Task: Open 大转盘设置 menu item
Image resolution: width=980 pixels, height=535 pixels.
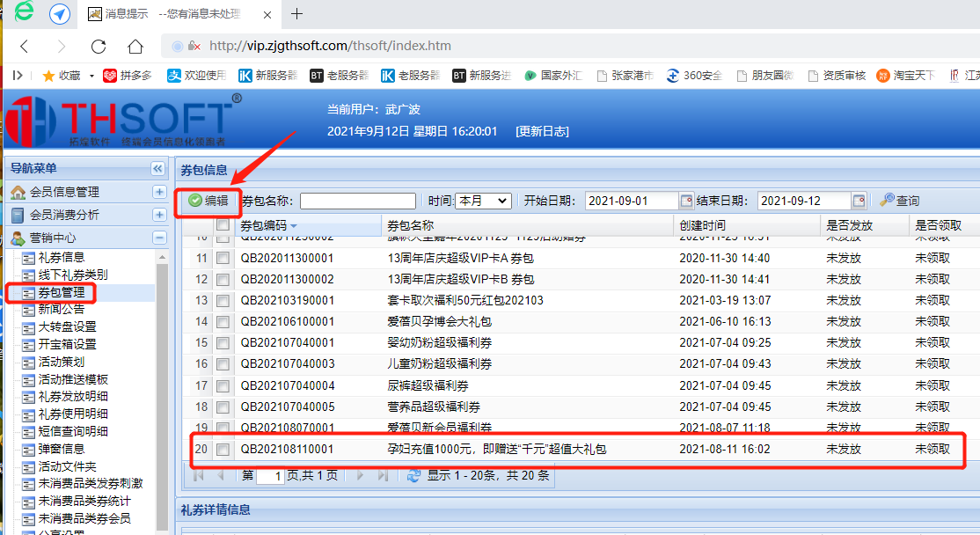Action: pos(67,326)
